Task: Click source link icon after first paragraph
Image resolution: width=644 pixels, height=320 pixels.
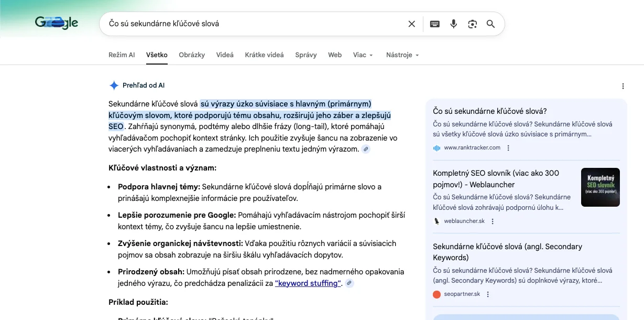Action: pyautogui.click(x=366, y=149)
